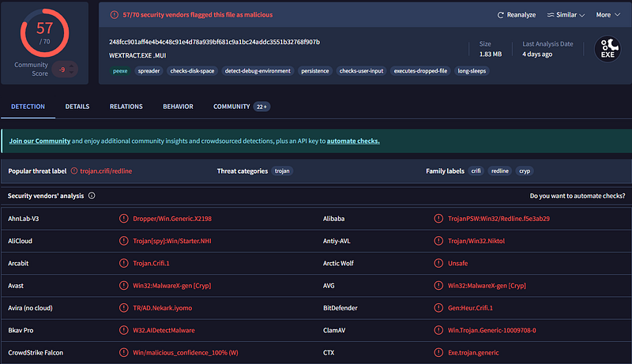Click Do you want to automate checks?
The height and width of the screenshot is (364, 632).
point(577,196)
